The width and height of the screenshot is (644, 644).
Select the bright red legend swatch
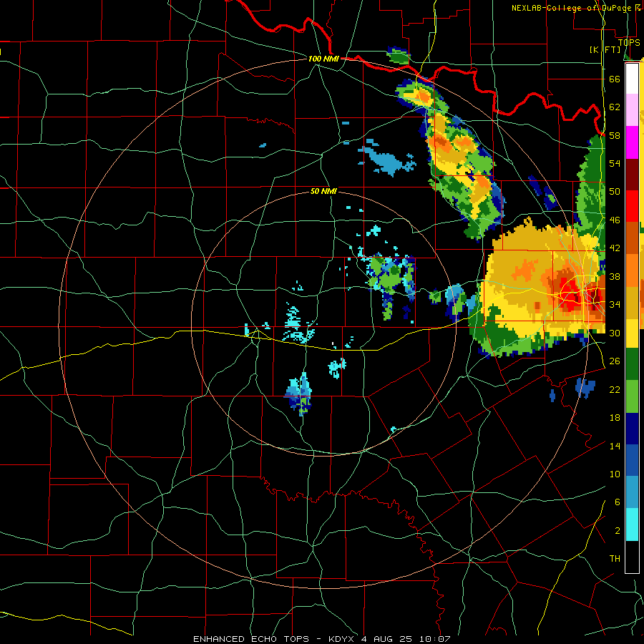pos(632,206)
